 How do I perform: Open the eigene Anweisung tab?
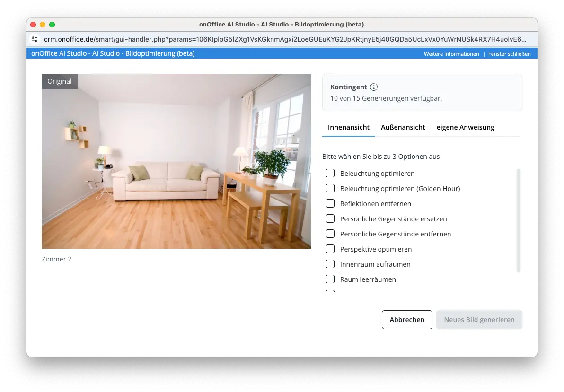(x=466, y=127)
